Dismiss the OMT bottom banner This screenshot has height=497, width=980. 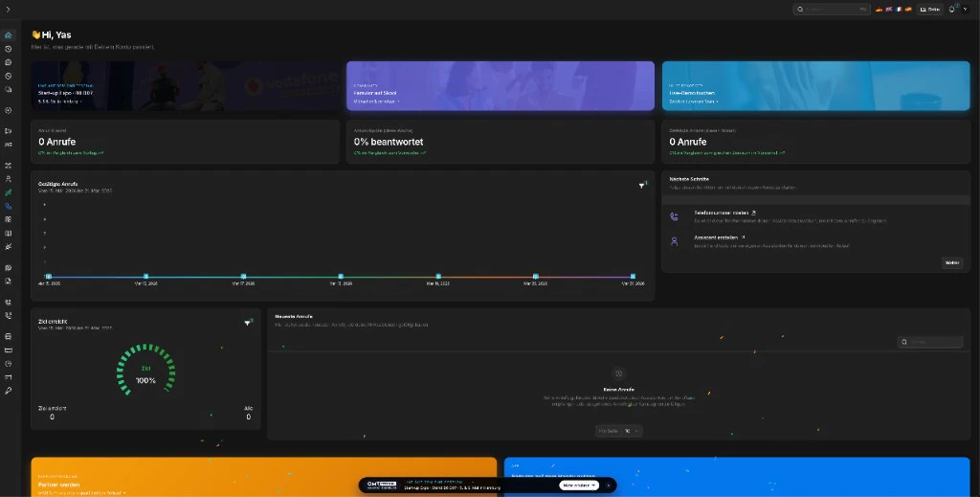[x=608, y=486]
